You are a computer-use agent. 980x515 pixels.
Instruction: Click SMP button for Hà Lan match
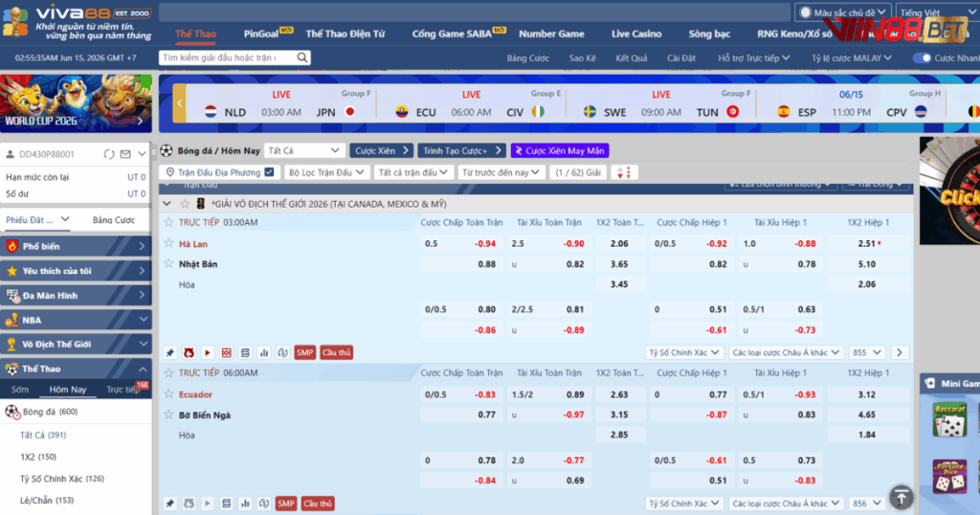pyautogui.click(x=304, y=352)
